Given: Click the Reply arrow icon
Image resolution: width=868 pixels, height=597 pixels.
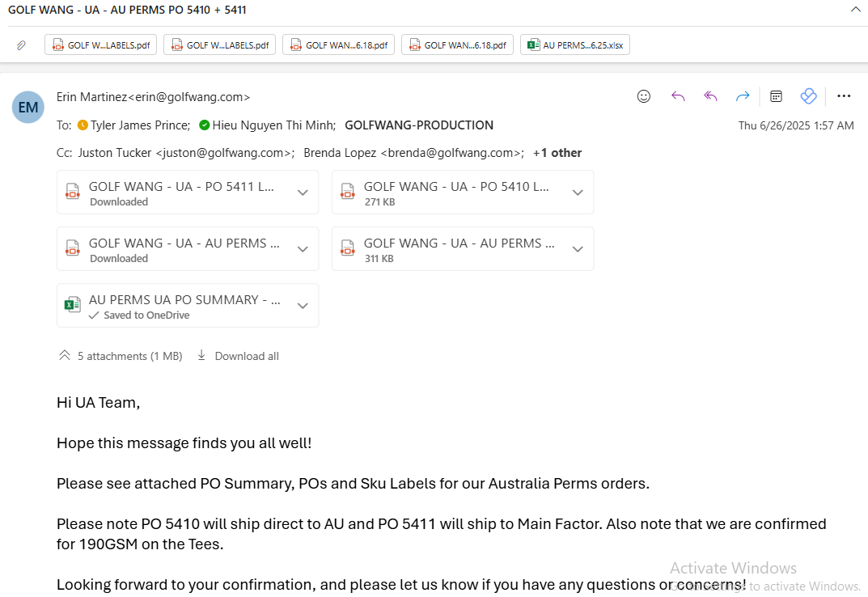Looking at the screenshot, I should coord(678,96).
